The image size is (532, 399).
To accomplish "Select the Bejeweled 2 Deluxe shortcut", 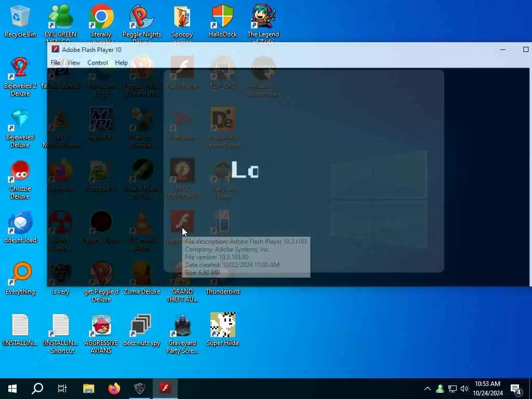I will coord(20,77).
